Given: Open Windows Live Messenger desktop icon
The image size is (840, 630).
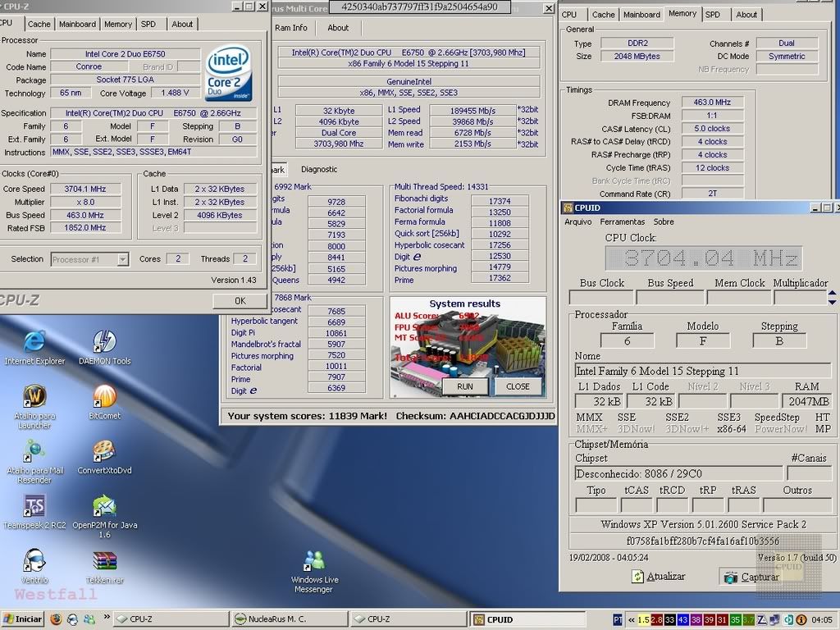Looking at the screenshot, I should pyautogui.click(x=314, y=561).
